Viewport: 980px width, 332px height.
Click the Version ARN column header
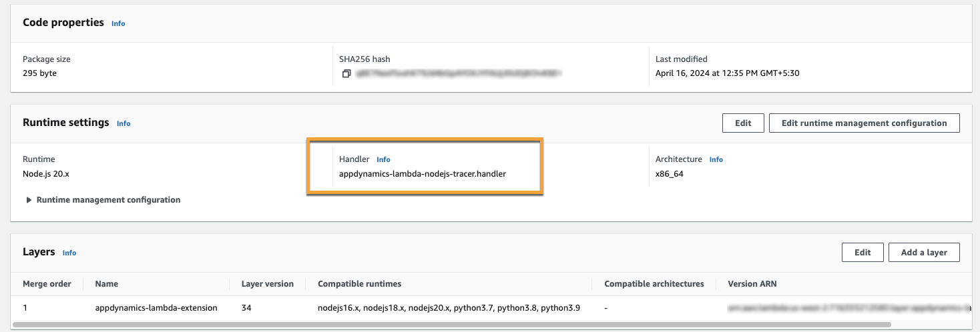tap(752, 283)
